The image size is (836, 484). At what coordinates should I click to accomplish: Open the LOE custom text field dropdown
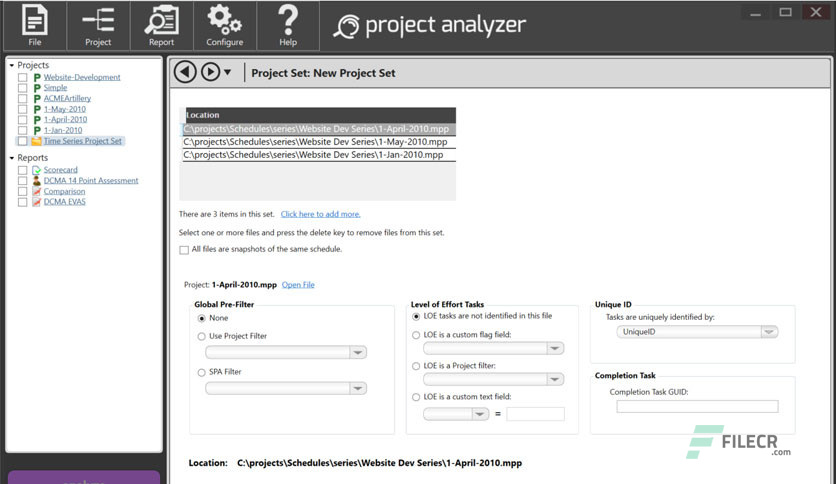pyautogui.click(x=480, y=414)
